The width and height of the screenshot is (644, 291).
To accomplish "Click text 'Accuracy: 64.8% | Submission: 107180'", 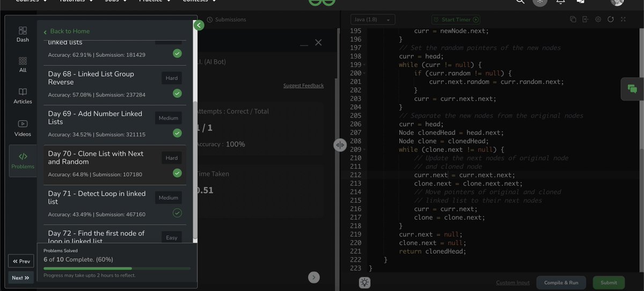I will 95,175.
